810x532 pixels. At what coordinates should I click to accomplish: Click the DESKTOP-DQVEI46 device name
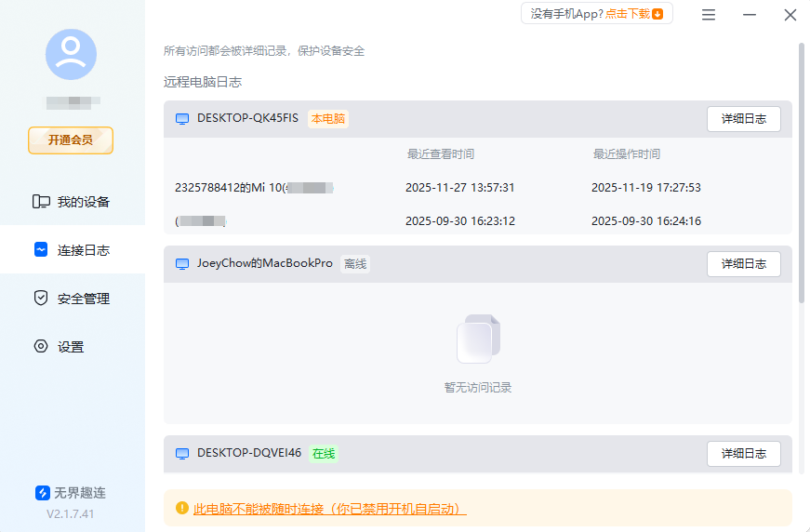coord(249,453)
